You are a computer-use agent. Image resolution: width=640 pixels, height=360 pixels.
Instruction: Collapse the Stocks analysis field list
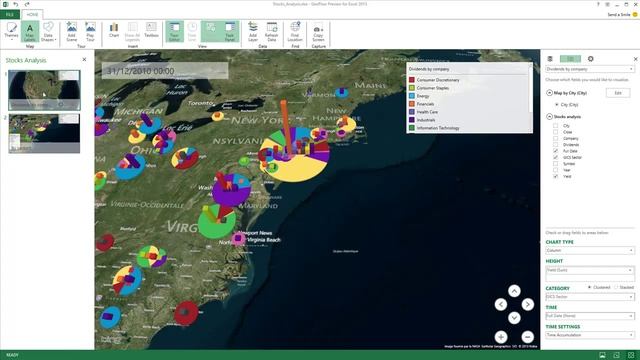click(549, 117)
